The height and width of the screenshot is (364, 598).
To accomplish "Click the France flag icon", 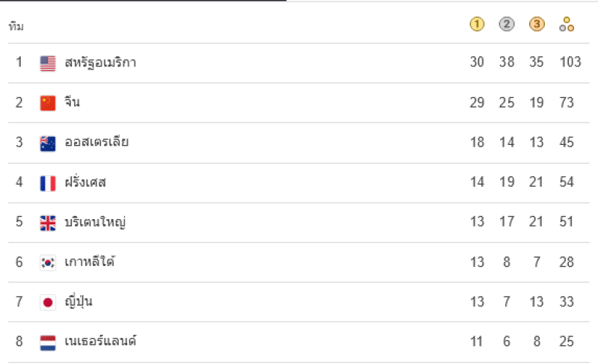I will click(48, 183).
